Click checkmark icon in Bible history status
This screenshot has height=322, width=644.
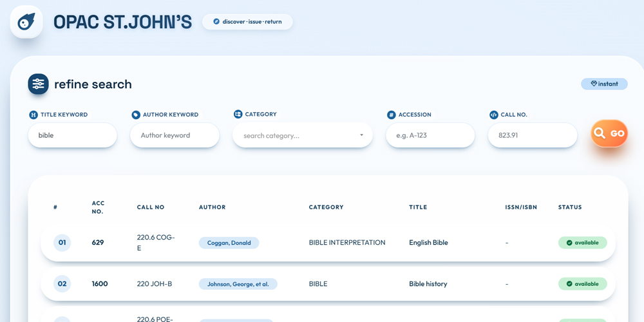(x=569, y=284)
